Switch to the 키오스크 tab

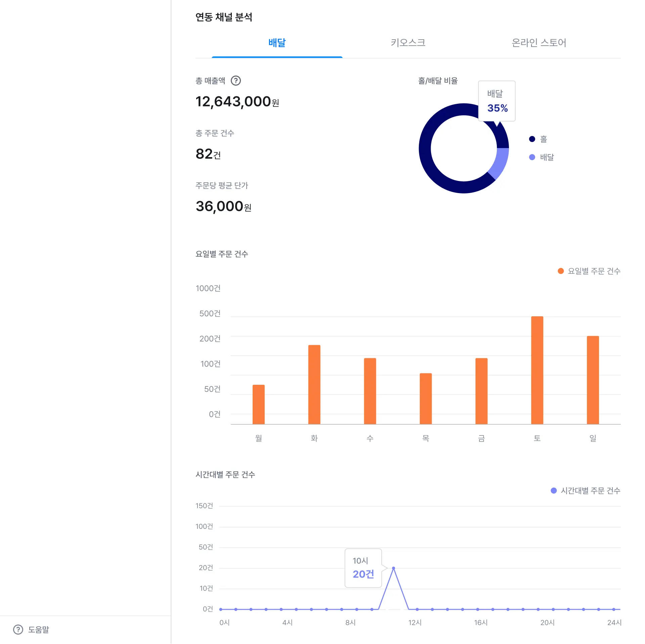408,43
